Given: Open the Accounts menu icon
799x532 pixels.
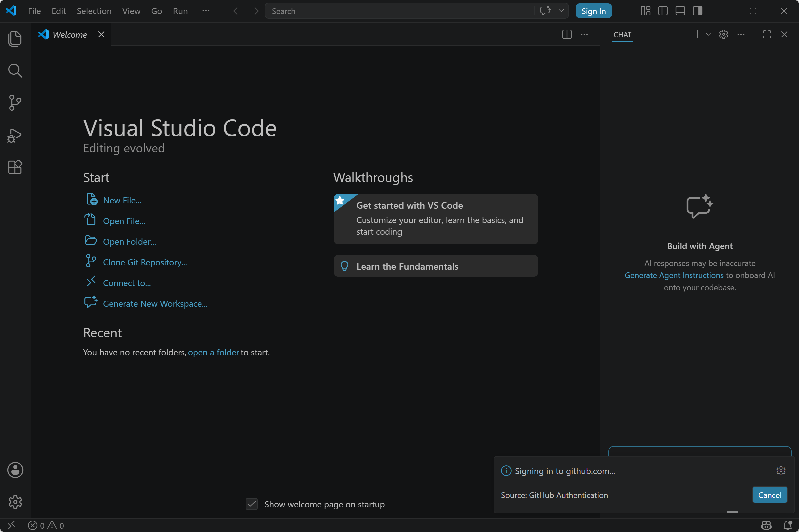Looking at the screenshot, I should point(15,470).
